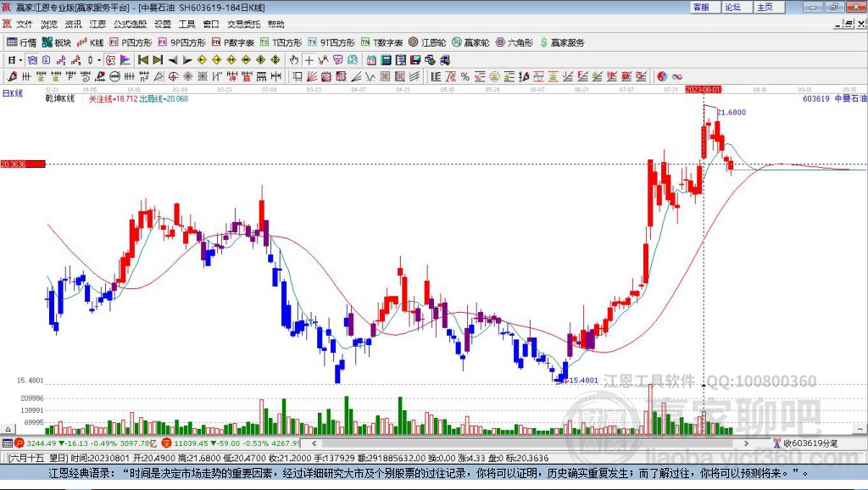Select the hand pan tool
The image size is (868, 490).
click(x=294, y=60)
